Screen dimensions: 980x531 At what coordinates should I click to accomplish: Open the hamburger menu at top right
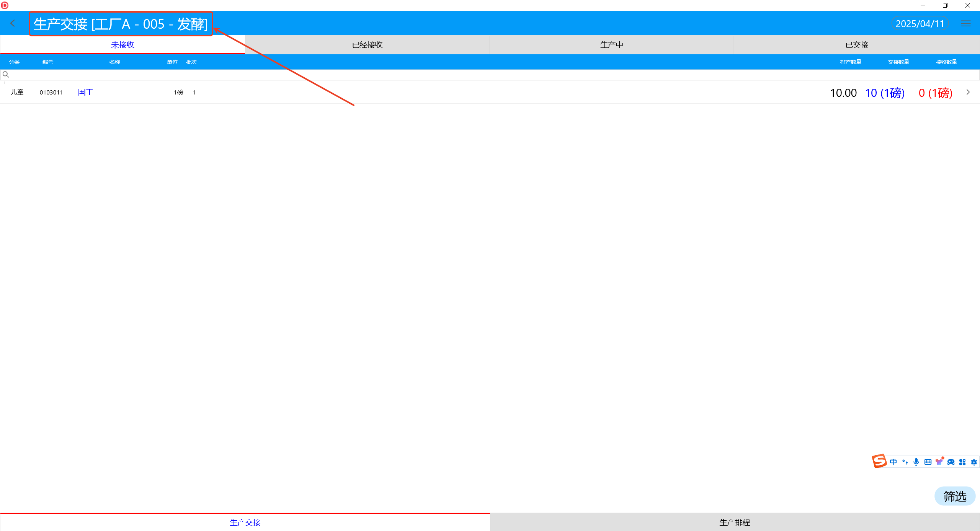pos(965,23)
